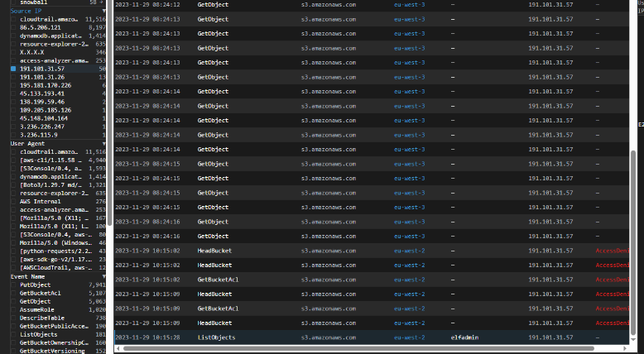644x354 pixels.
Task: Click source IP 191.101.31.57 in ListObjects row
Action: [550, 337]
